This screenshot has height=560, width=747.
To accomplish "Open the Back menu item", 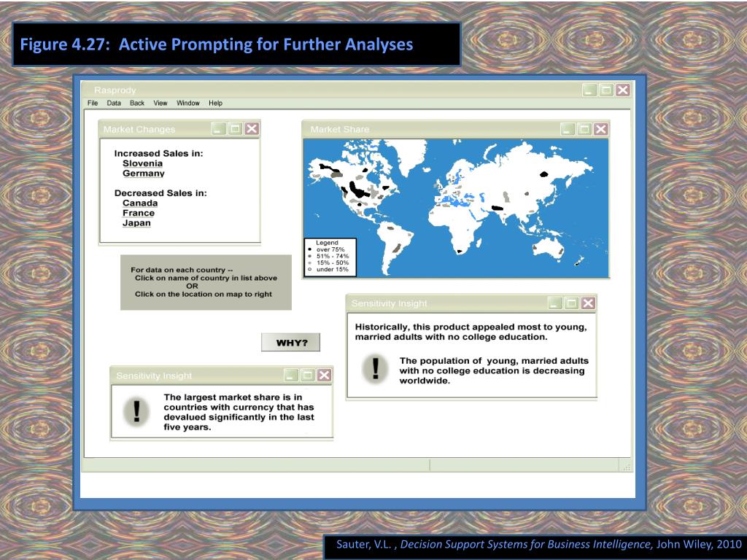I will pyautogui.click(x=137, y=103).
